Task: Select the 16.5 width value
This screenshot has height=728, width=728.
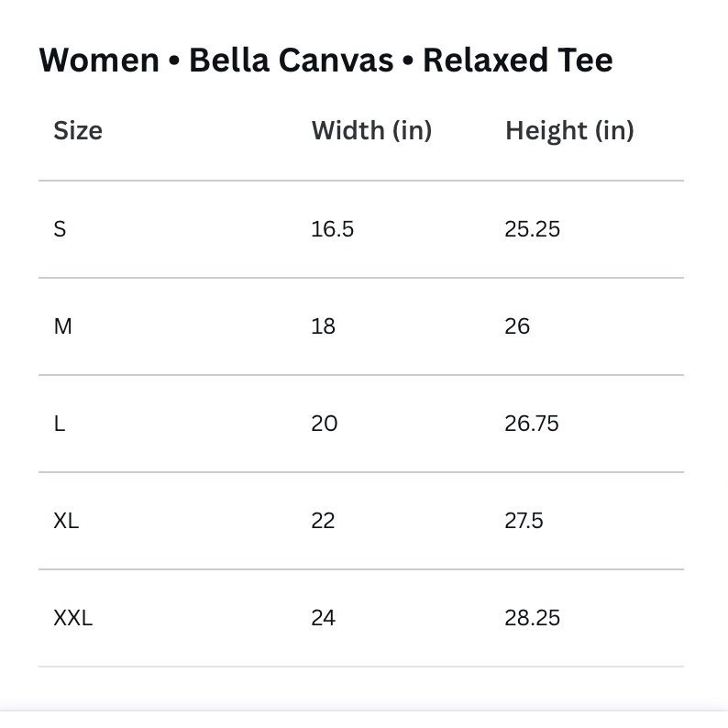Action: click(x=333, y=229)
